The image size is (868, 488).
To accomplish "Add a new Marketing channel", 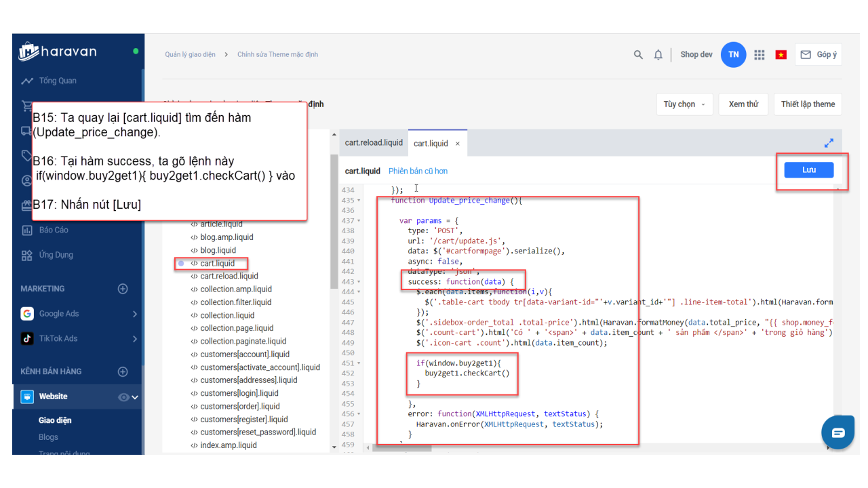I will pos(123,289).
